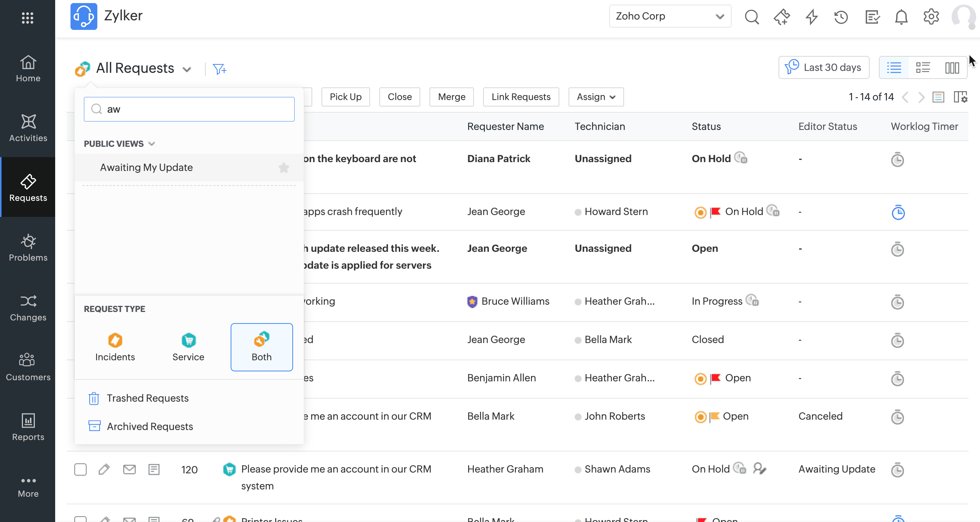
Task: Select the Both request type option
Action: pos(262,347)
